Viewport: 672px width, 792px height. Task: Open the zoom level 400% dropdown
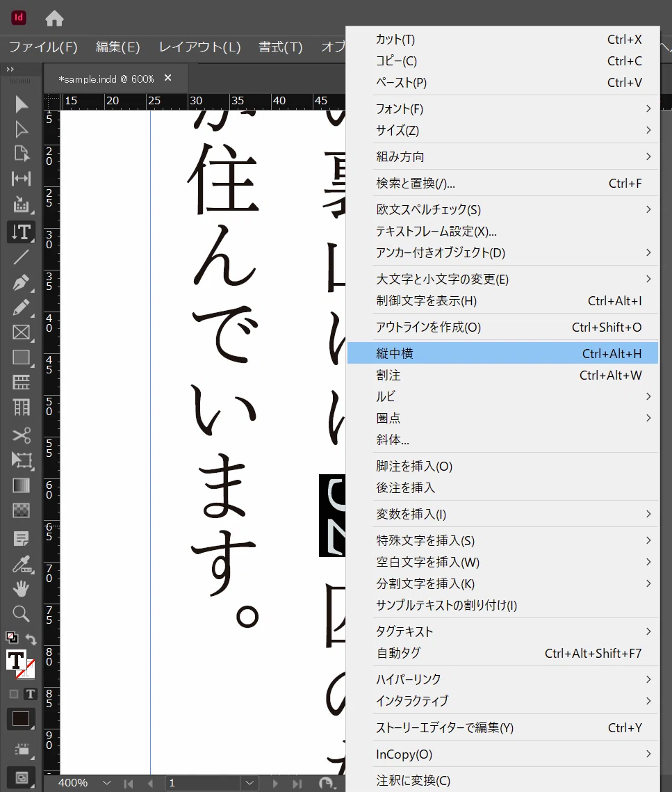click(106, 783)
